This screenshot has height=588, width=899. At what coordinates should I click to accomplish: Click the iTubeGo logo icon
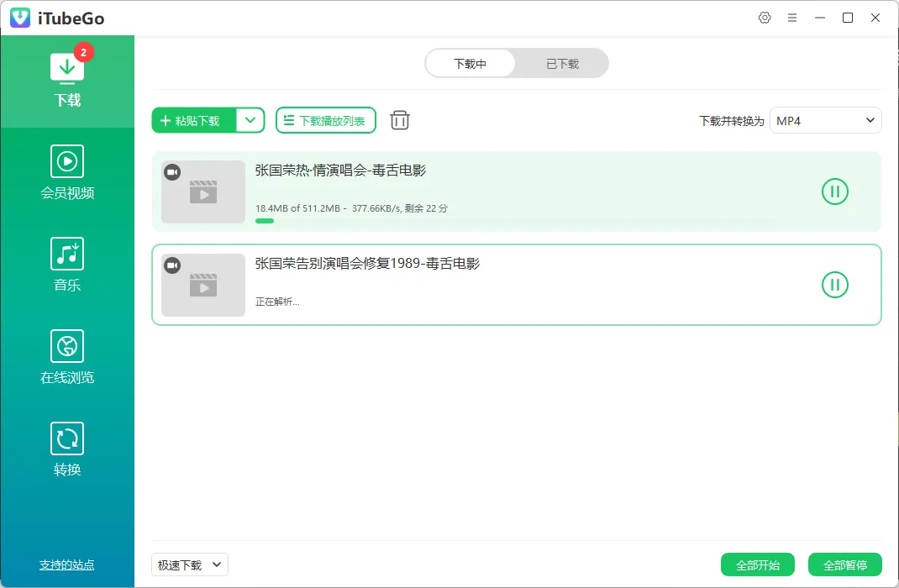20,18
